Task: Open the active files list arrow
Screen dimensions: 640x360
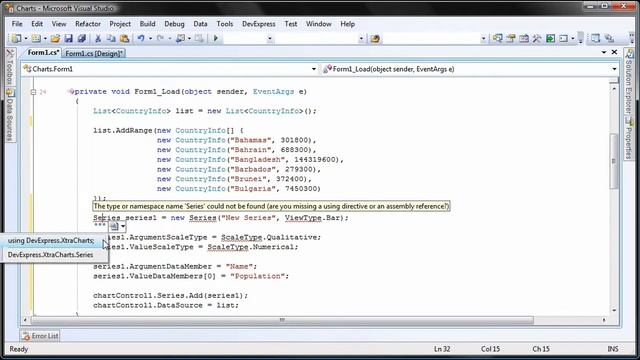Action: coord(604,52)
